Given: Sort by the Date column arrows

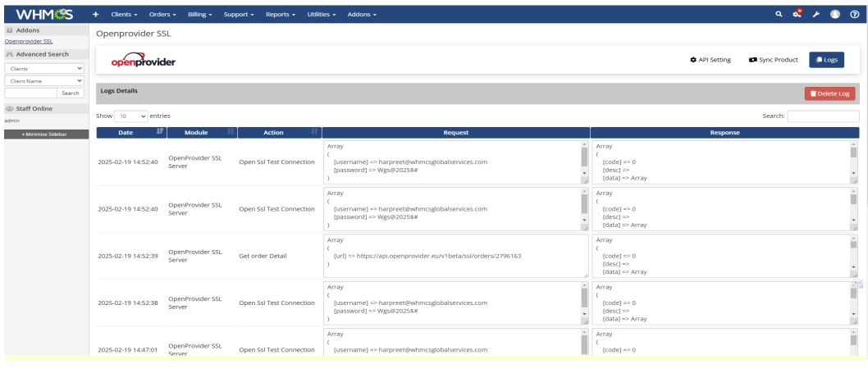Looking at the screenshot, I should click(x=160, y=132).
